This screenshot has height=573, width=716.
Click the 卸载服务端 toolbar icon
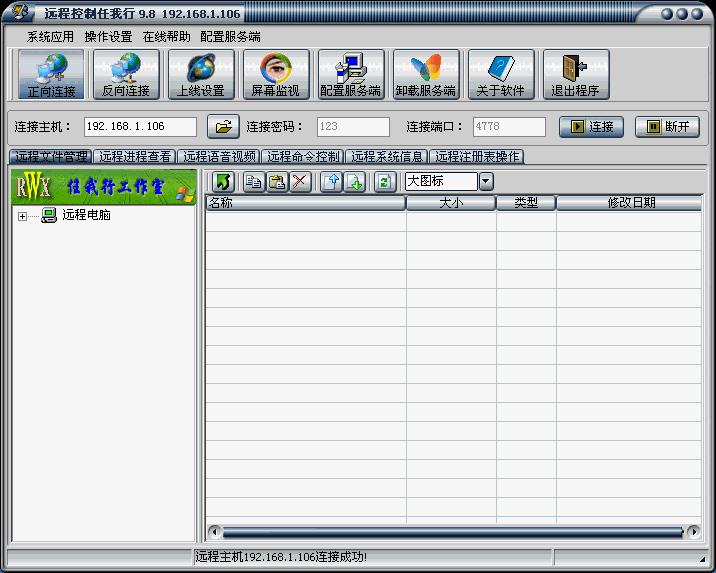click(x=426, y=75)
